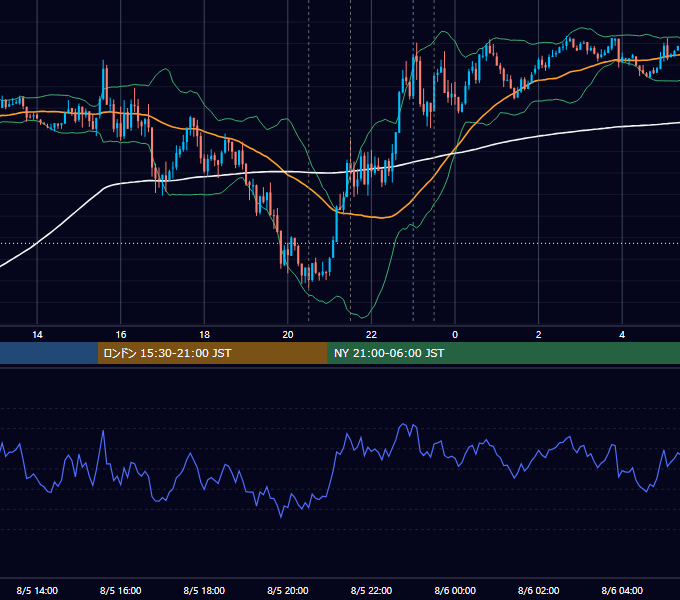Click the 14 hour axis label

tap(37, 335)
